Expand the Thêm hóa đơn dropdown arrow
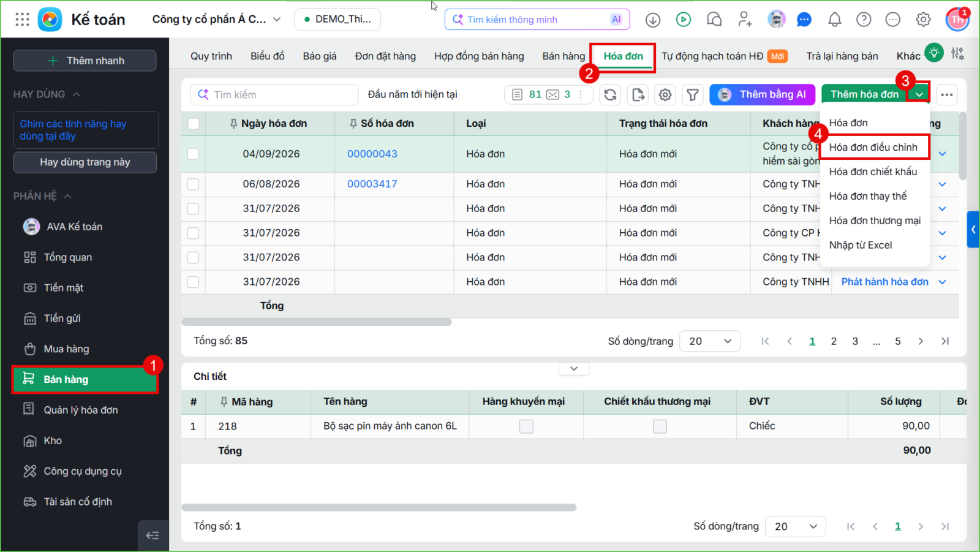The width and height of the screenshot is (980, 552). tap(919, 94)
